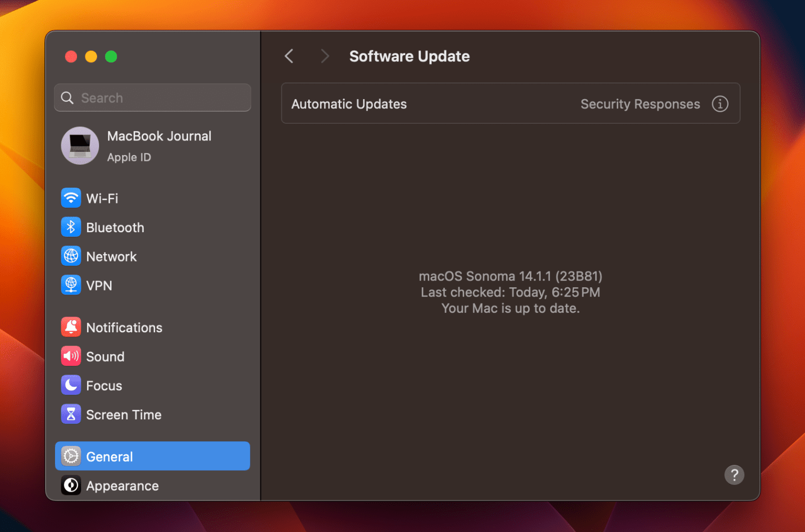Open help with the question mark icon
This screenshot has width=805, height=532.
click(734, 475)
